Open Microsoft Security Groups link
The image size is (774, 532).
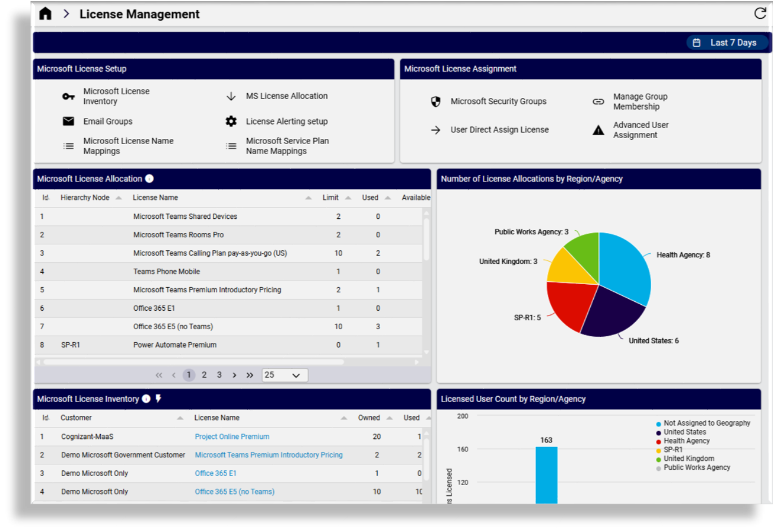499,101
